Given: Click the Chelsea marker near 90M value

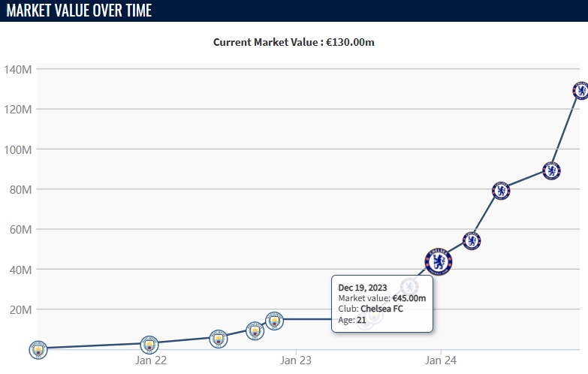Looking at the screenshot, I should (x=551, y=170).
